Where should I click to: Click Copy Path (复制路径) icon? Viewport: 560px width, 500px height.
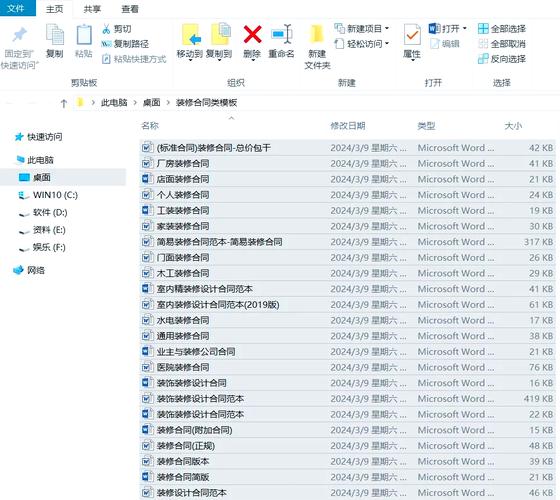point(106,44)
